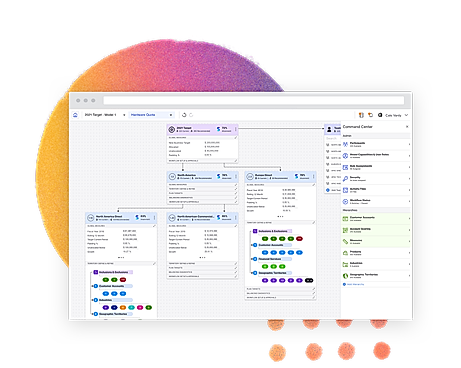The width and height of the screenshot is (461, 368).
Task: Open the Hardware Quota dropdown
Action: 151,115
